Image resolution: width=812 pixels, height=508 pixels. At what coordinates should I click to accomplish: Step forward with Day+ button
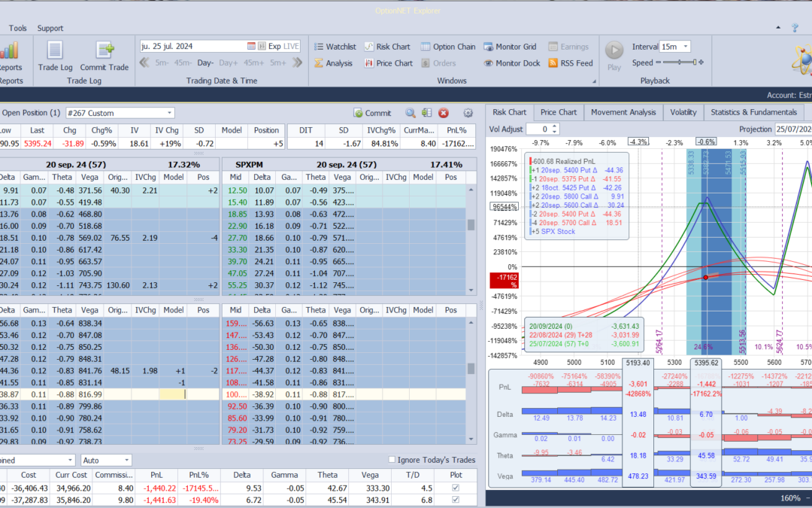pos(229,62)
